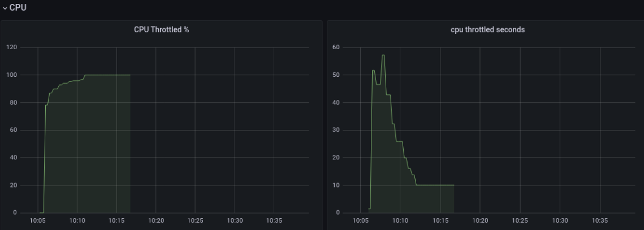Screen dimensions: 644x230
Task: Click the 10:30 time label in cpu throttled seconds
Action: pyautogui.click(x=560, y=220)
